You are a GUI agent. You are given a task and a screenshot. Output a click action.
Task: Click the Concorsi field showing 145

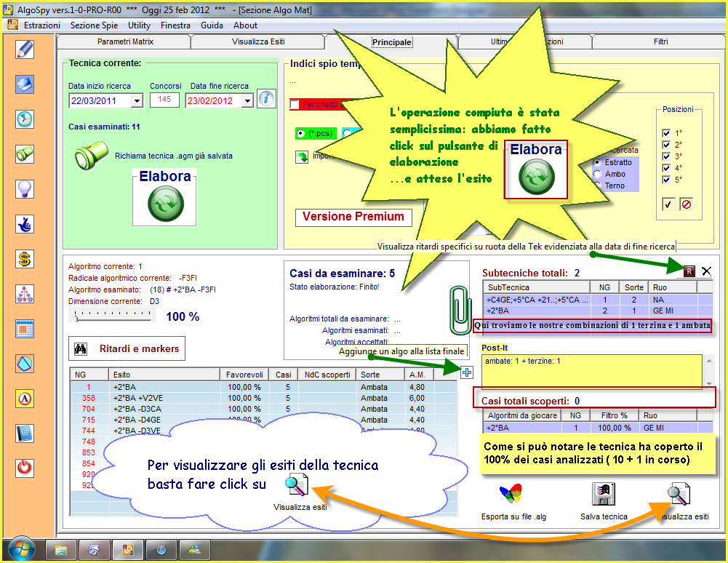(x=165, y=100)
